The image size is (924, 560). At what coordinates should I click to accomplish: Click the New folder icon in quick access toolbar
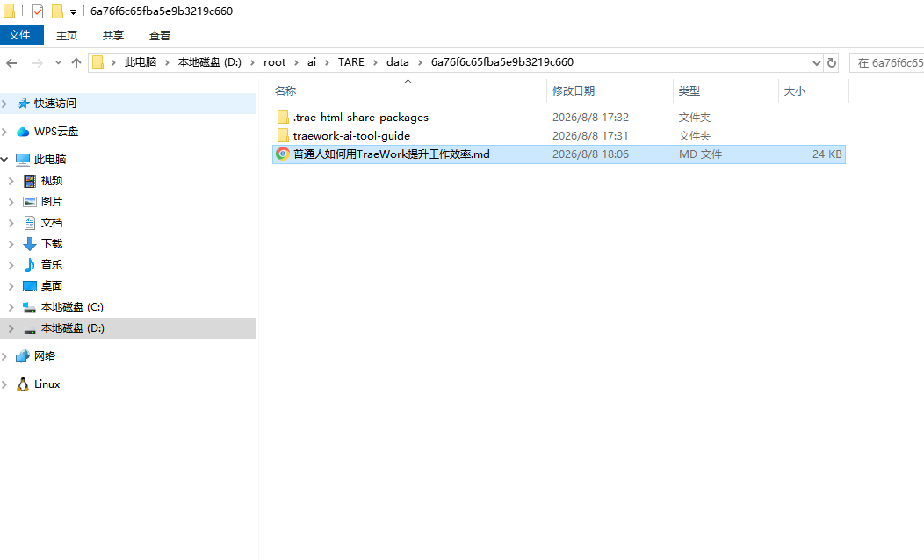click(x=57, y=11)
